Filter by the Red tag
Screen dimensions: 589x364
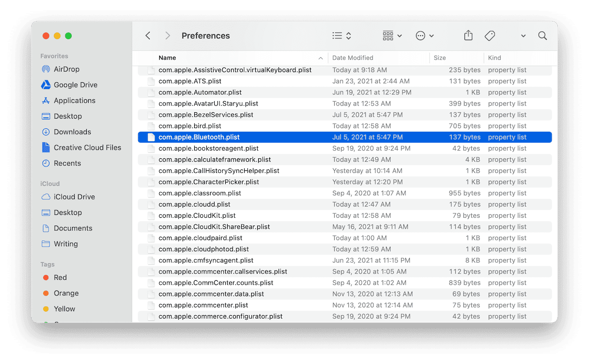point(60,277)
